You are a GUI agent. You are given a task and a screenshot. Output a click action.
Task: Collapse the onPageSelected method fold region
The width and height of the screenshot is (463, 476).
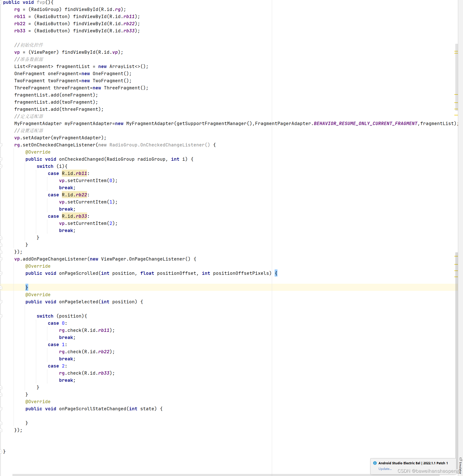(x=1, y=302)
